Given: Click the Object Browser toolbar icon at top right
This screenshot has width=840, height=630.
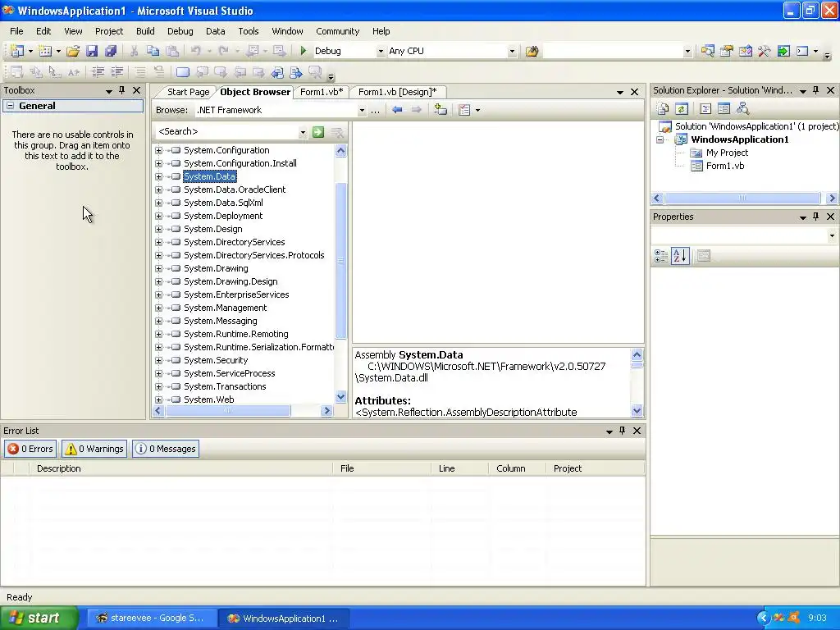Looking at the screenshot, I should click(x=745, y=51).
